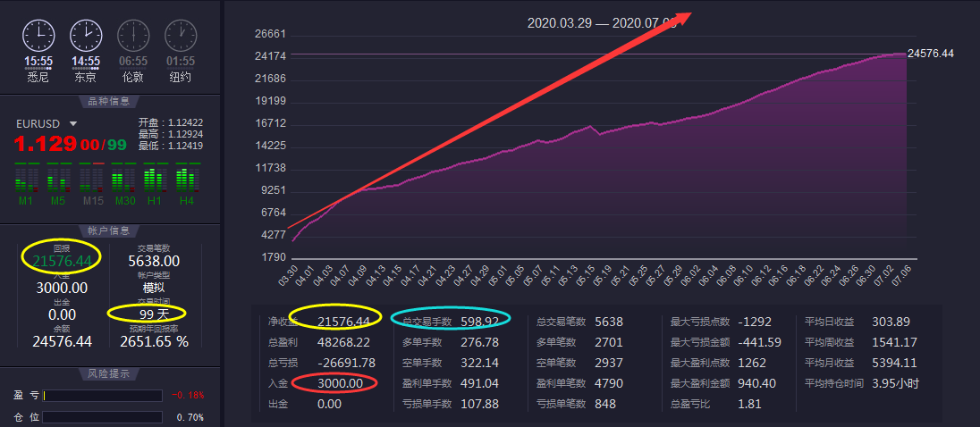Click the 盈亏 risk progress bar
980x427 pixels.
[103, 396]
